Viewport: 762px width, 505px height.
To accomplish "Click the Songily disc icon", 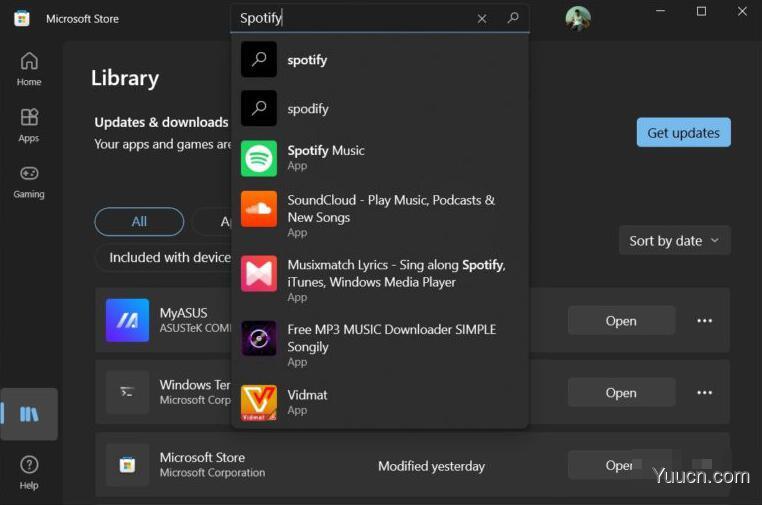I will click(x=259, y=338).
